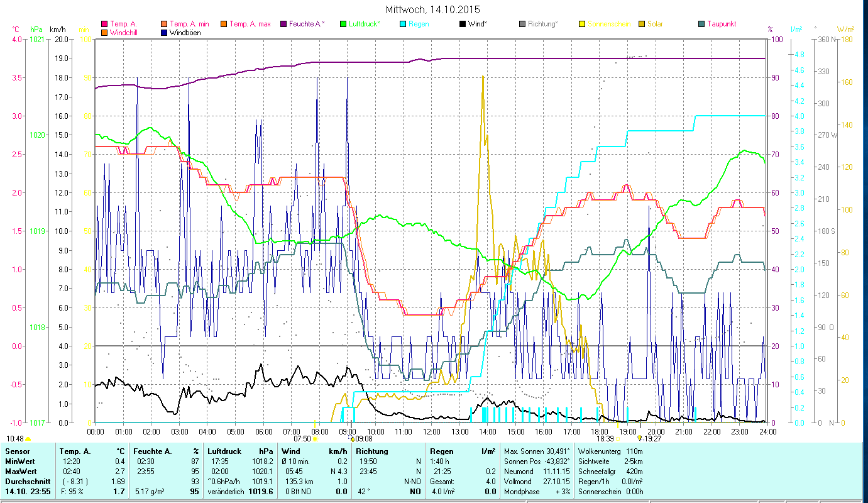Click the maximum pressure value '1020.1'
Viewport: 868px width, 503px height.
(261, 471)
